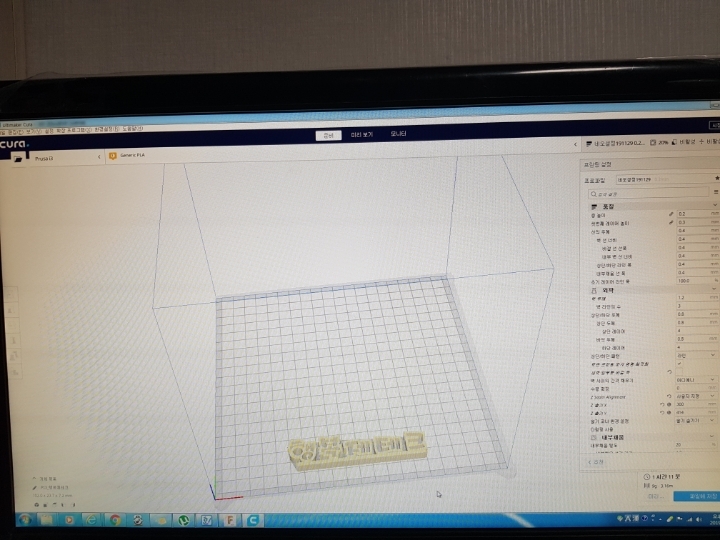This screenshot has width=720, height=540.
Task: Click the link icon next to Z seam X
Action: coord(669,405)
